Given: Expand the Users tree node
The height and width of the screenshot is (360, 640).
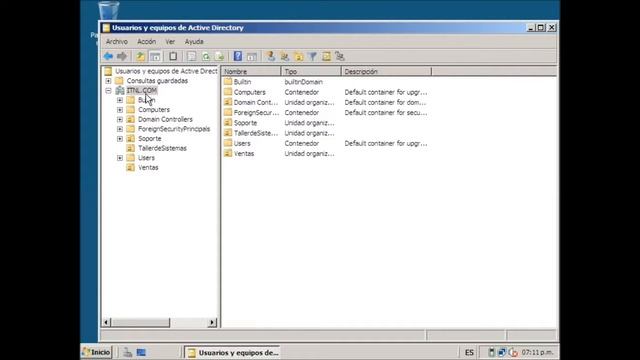Looking at the screenshot, I should (x=120, y=158).
